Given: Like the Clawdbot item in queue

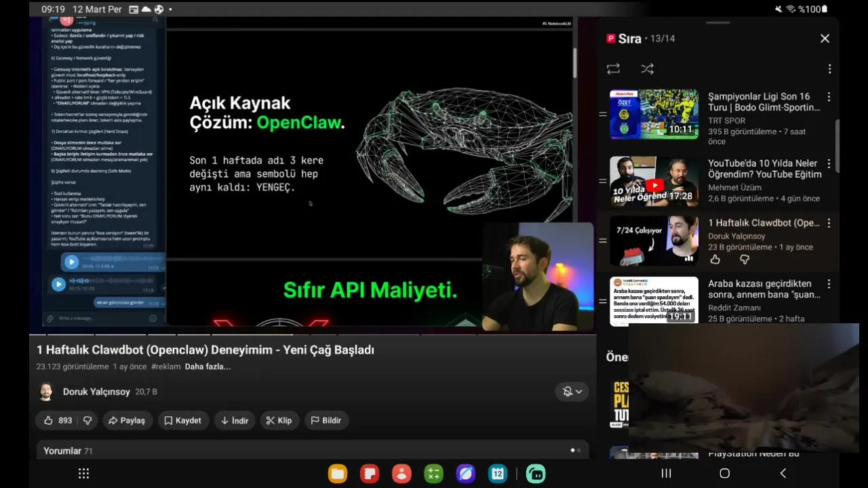Looking at the screenshot, I should [x=715, y=260].
